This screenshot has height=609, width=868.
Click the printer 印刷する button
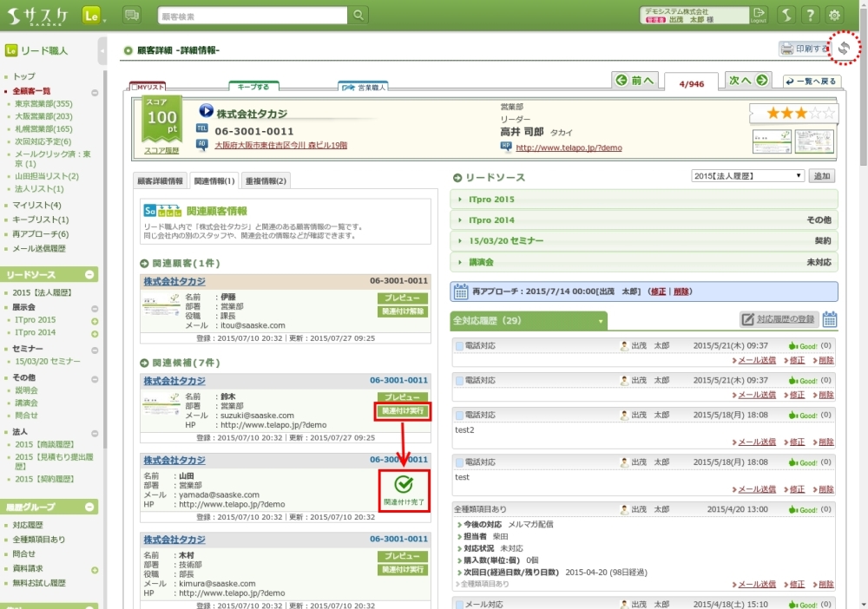coord(805,49)
